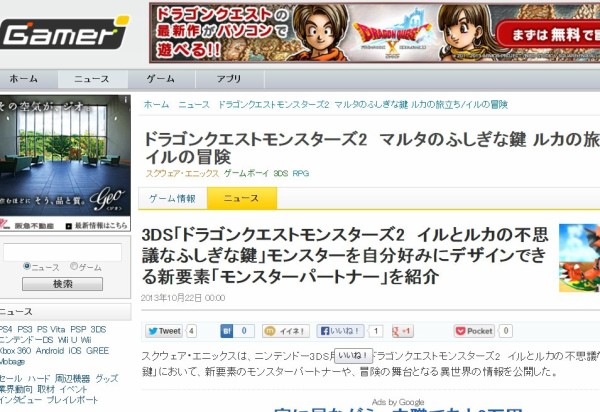Click the ハード sidebar link

pyautogui.click(x=38, y=379)
